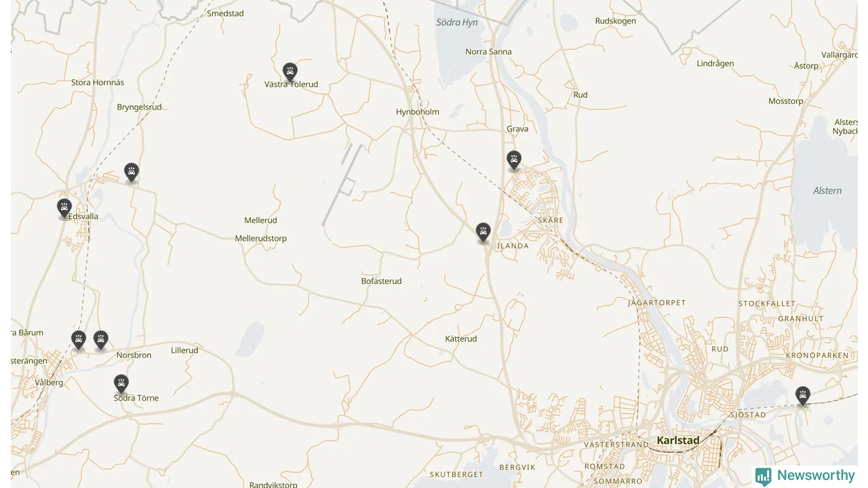Select the marker east of Sjöstad
This screenshot has height=488, width=868.
click(x=803, y=395)
